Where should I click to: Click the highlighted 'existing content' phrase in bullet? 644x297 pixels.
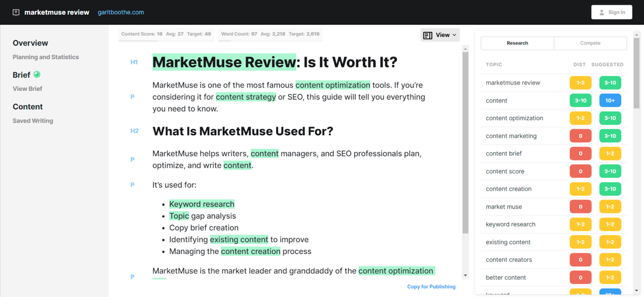pyautogui.click(x=239, y=240)
